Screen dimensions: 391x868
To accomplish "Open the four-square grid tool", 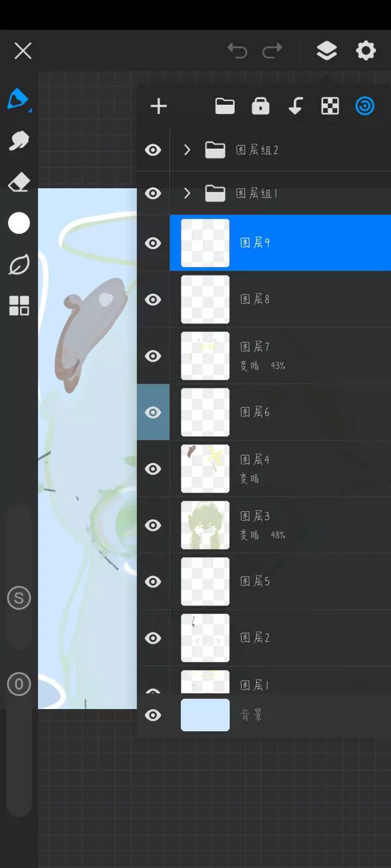I will (19, 305).
